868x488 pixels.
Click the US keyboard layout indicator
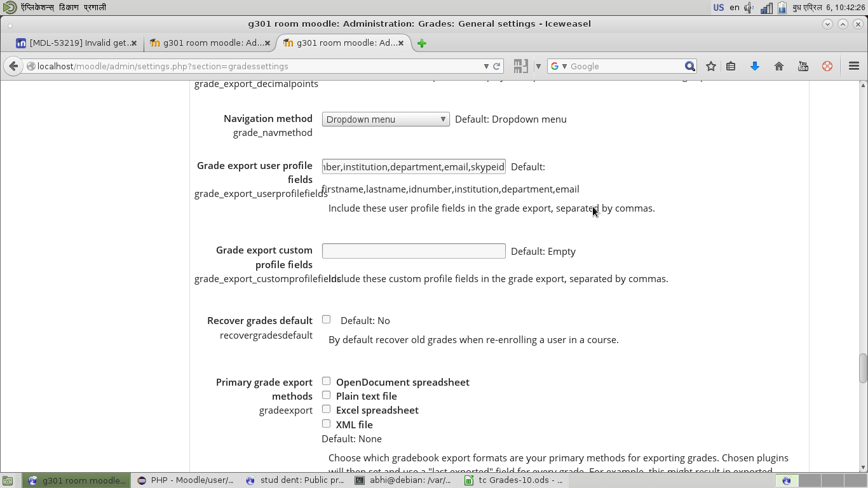tap(719, 8)
